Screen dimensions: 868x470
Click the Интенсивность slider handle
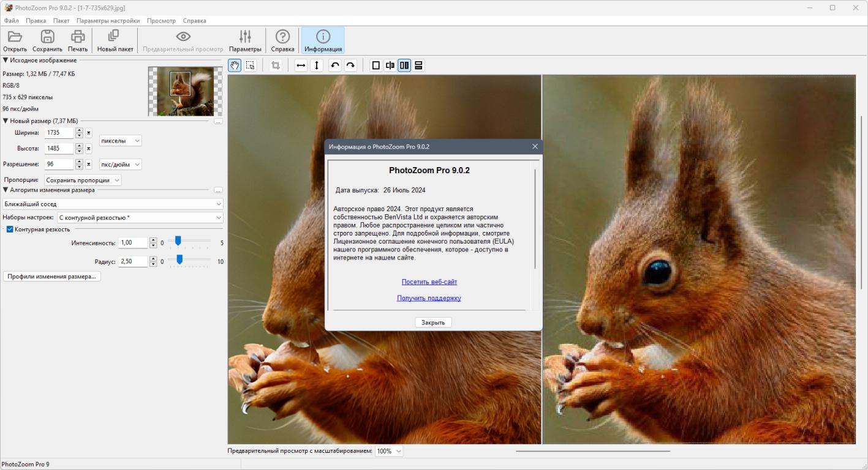point(178,241)
